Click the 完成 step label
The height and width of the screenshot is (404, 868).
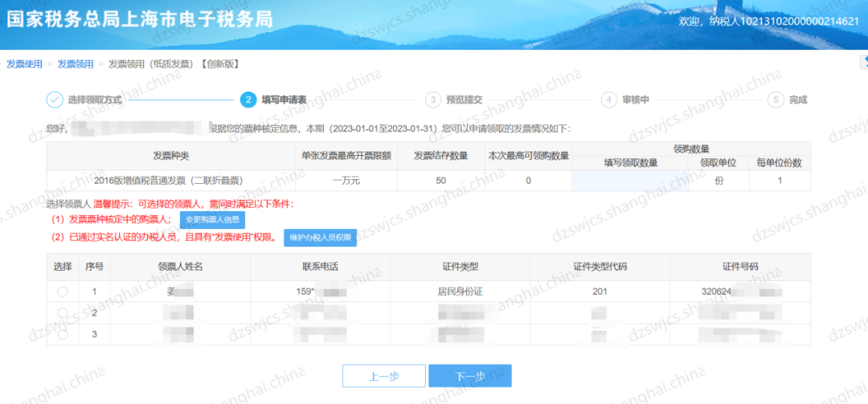click(x=798, y=100)
